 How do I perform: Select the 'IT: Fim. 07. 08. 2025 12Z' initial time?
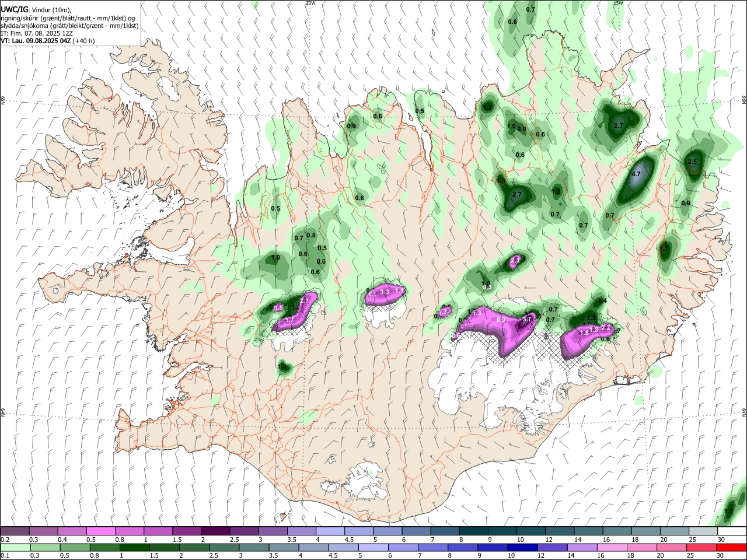37,33
